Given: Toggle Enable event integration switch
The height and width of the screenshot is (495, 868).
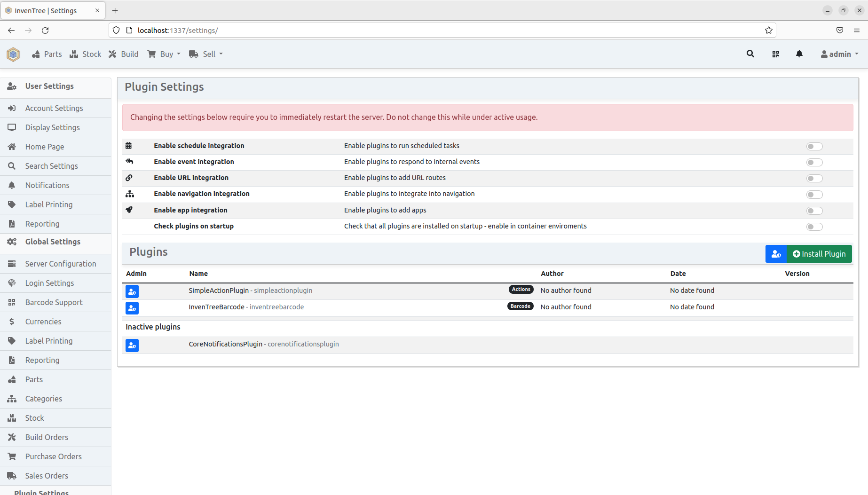Looking at the screenshot, I should (814, 163).
